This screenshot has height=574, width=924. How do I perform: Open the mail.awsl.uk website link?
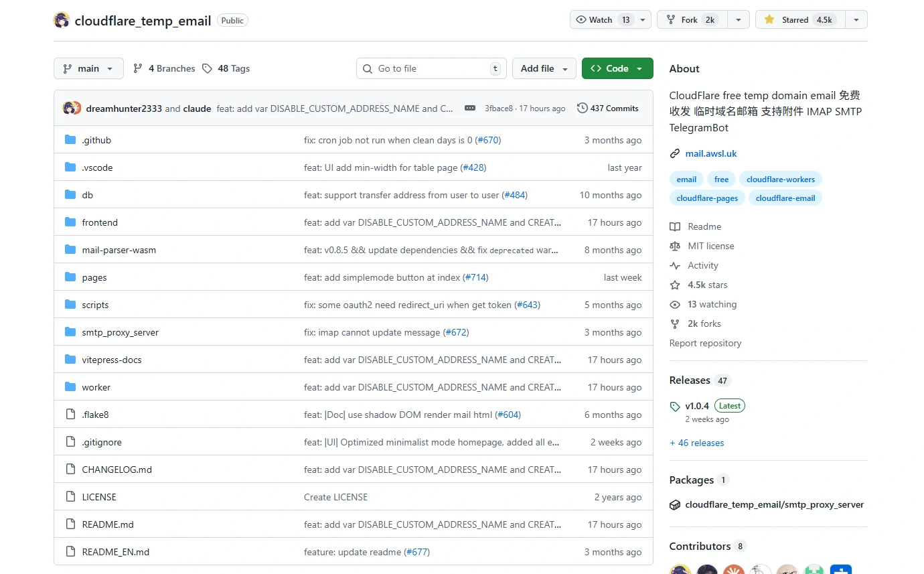coord(711,153)
